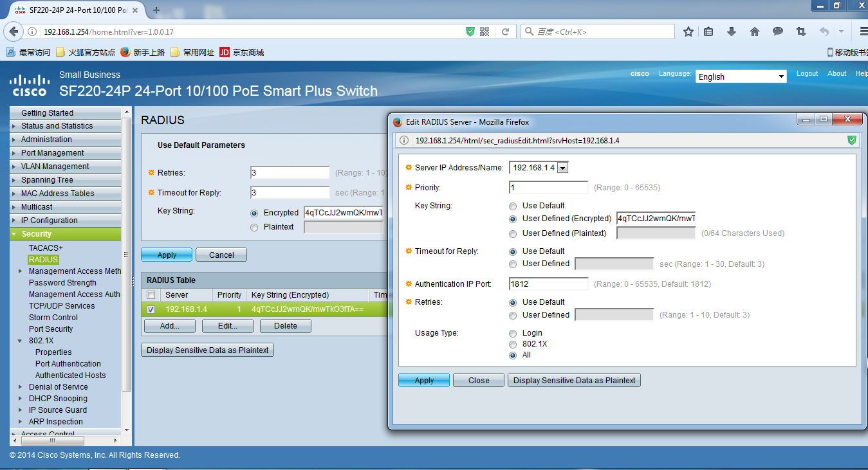
Task: Open the 火狐官方站点 bookmark folder
Action: pos(86,52)
